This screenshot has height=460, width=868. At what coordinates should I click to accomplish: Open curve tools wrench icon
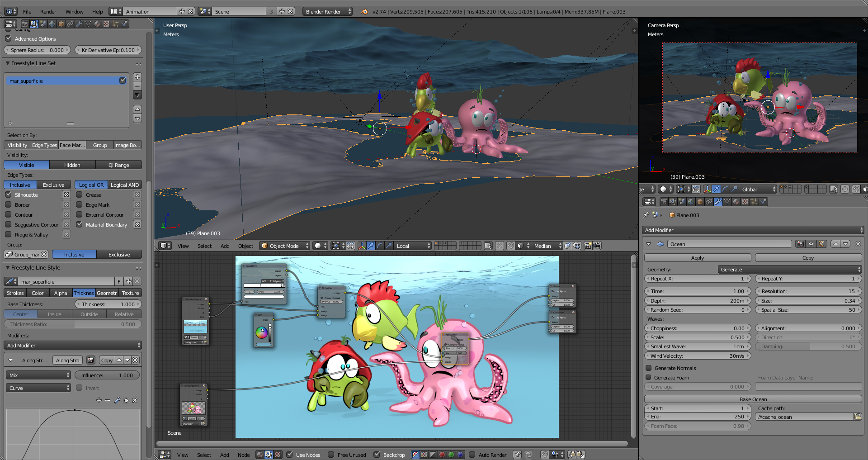(117, 400)
